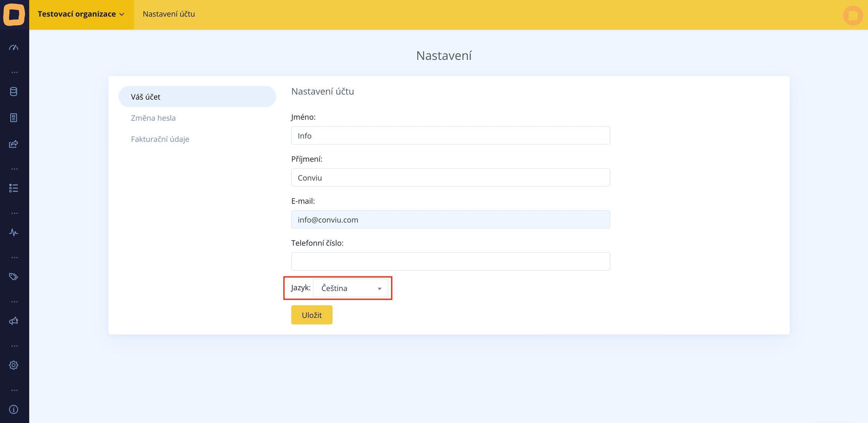The height and width of the screenshot is (423, 868).
Task: Open the dashboard speedometer icon in sidebar
Action: coord(14,48)
